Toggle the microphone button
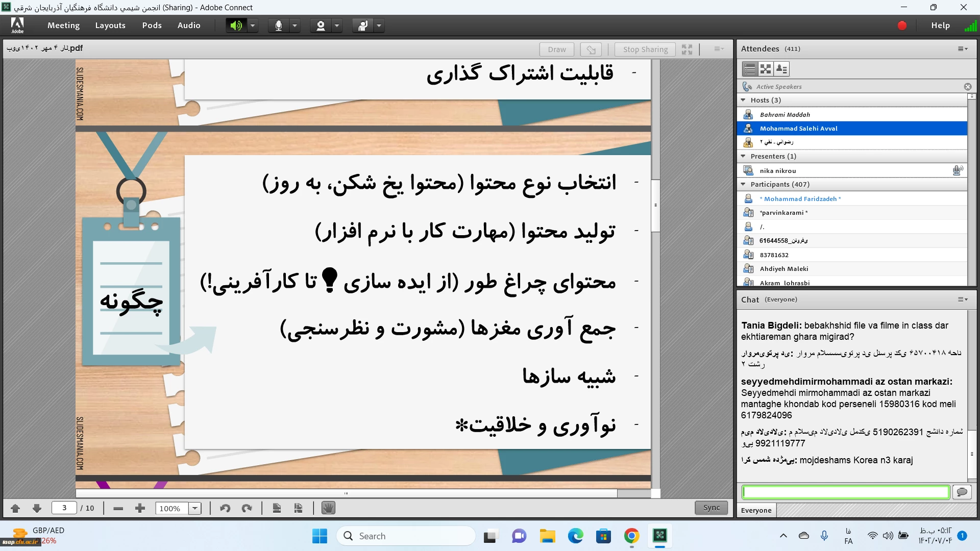Image resolution: width=980 pixels, height=551 pixels. pyautogui.click(x=278, y=26)
